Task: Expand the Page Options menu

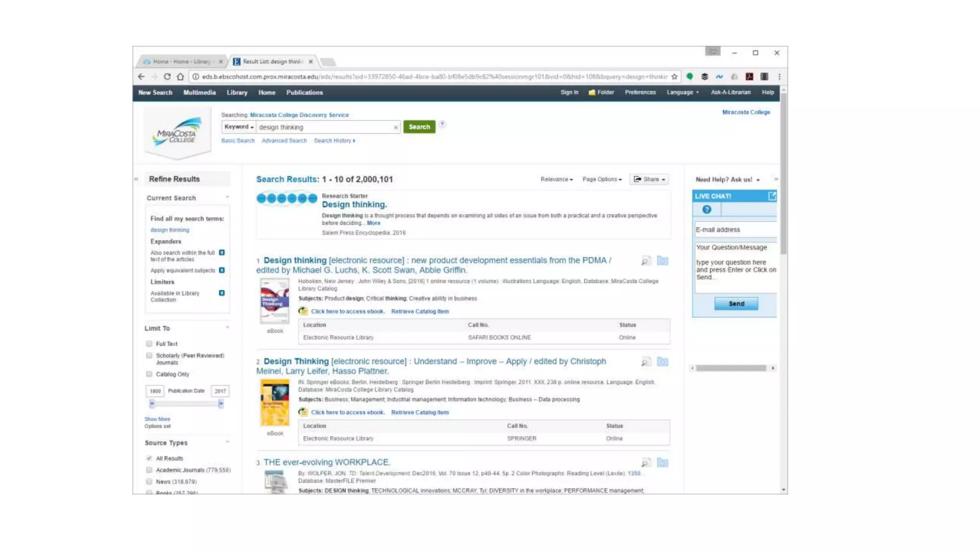Action: (601, 179)
